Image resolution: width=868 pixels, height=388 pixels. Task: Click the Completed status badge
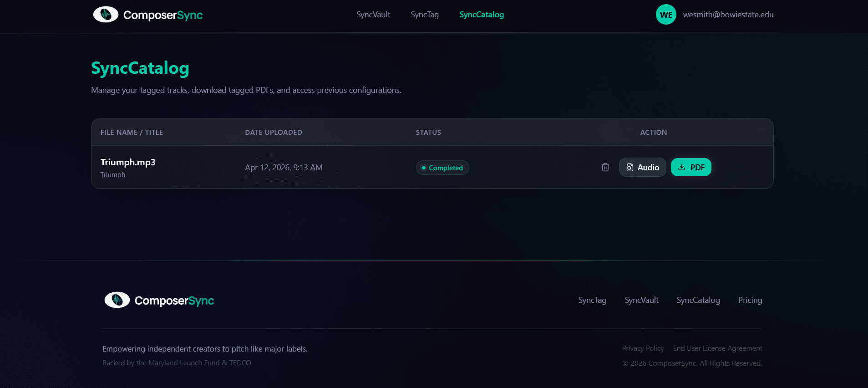click(442, 168)
